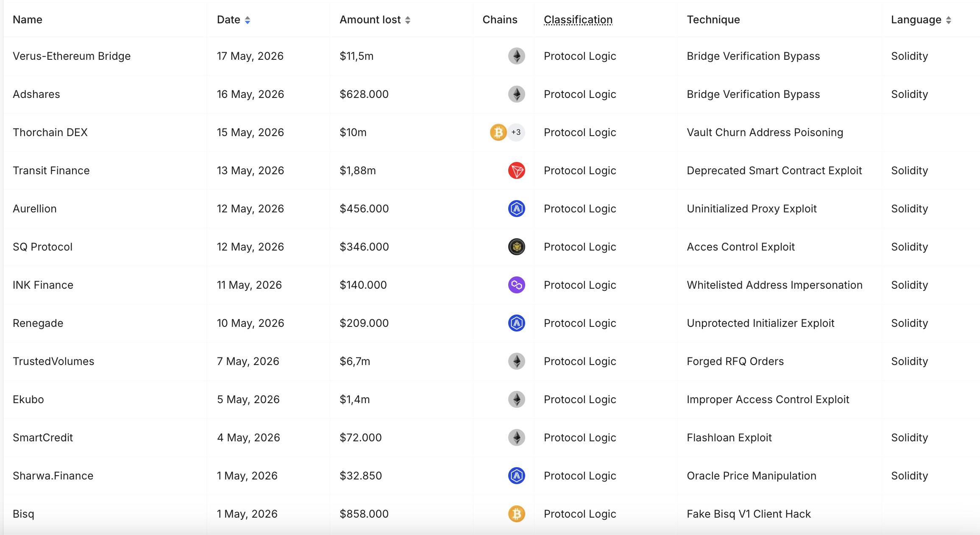Open the Verus-Ethereum Bridge entry
980x535 pixels.
pos(72,56)
